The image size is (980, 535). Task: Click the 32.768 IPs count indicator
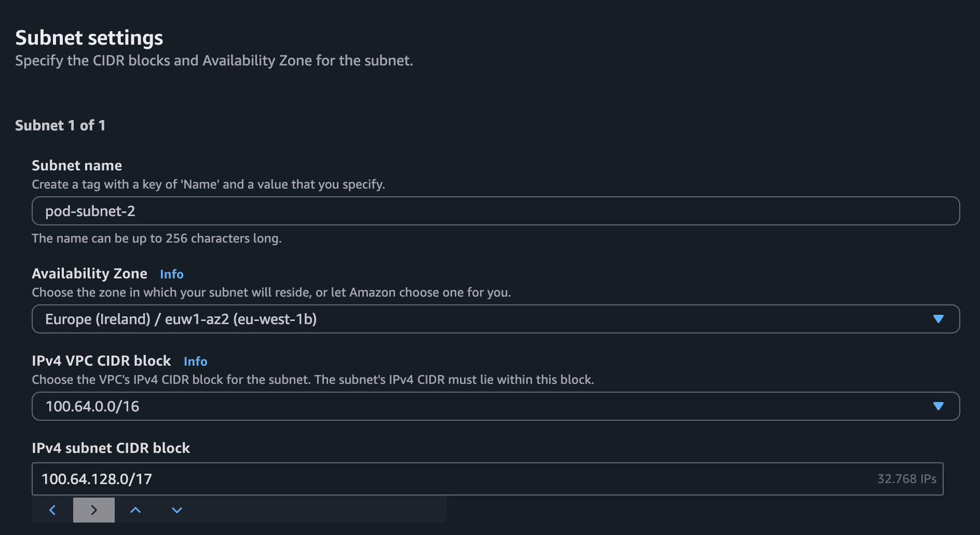pos(906,479)
